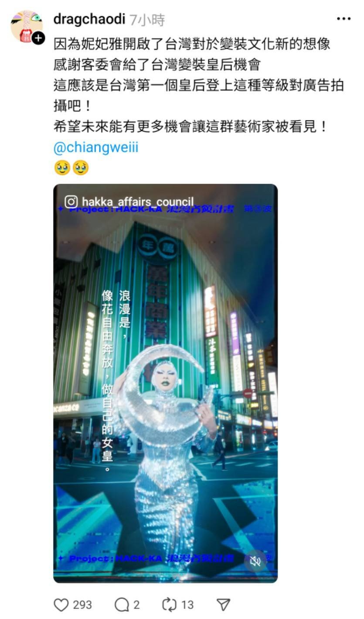Repost using the circular arrows icon
The height and width of the screenshot is (619, 364).
tap(168, 605)
